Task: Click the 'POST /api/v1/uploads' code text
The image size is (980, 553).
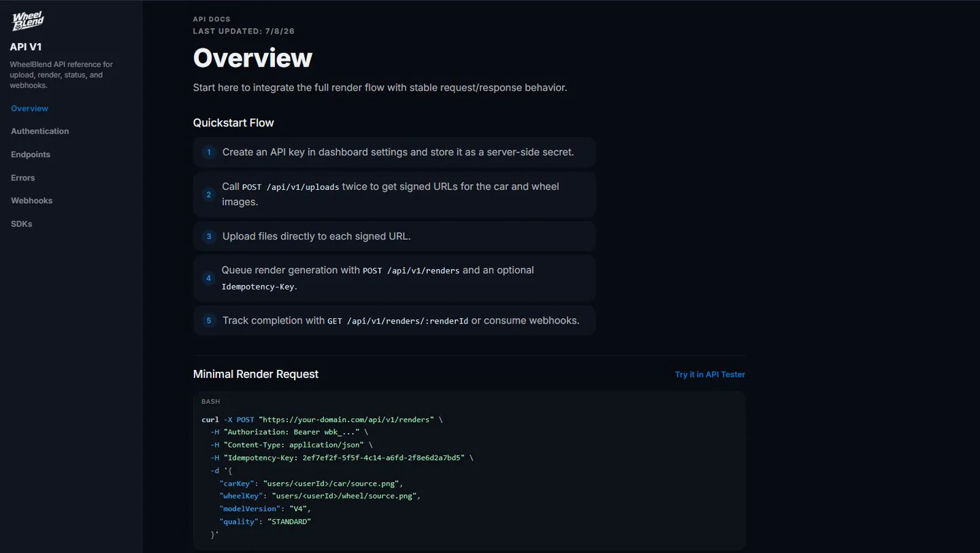Action: (x=291, y=187)
